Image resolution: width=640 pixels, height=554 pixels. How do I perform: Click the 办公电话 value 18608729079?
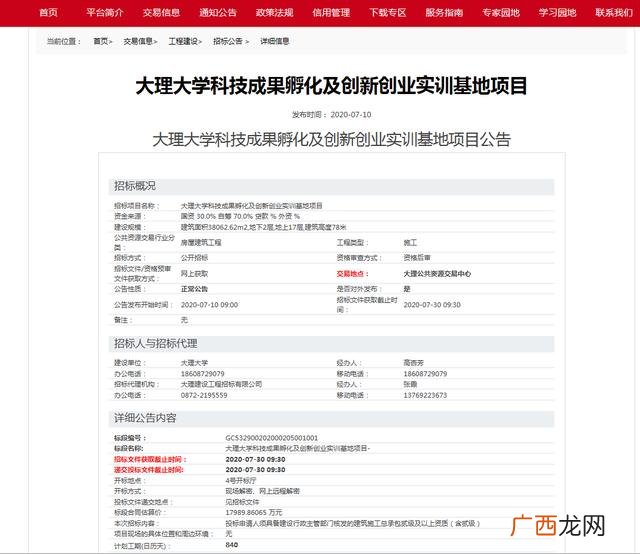point(202,374)
